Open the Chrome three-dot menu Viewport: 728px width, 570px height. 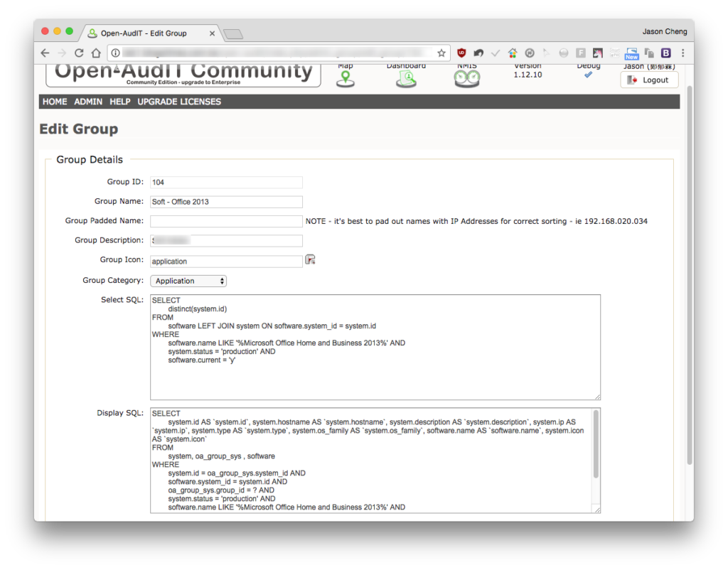682,53
